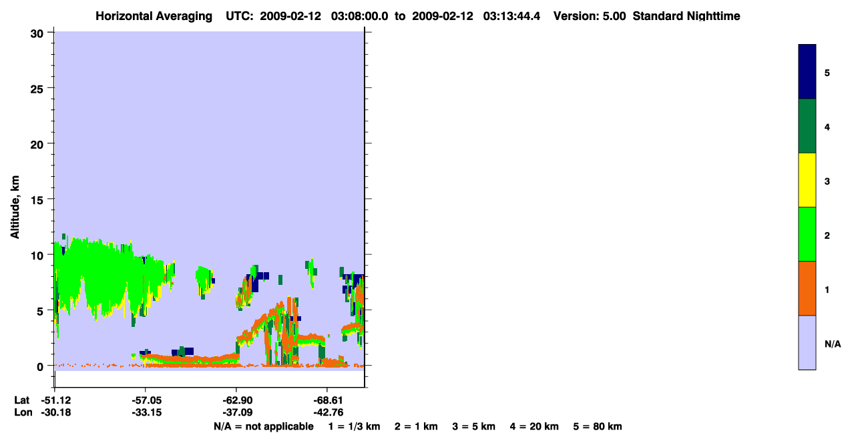Image resolution: width=868 pixels, height=445 pixels.
Task: Click latitude value -57.05
Action: tap(146, 400)
